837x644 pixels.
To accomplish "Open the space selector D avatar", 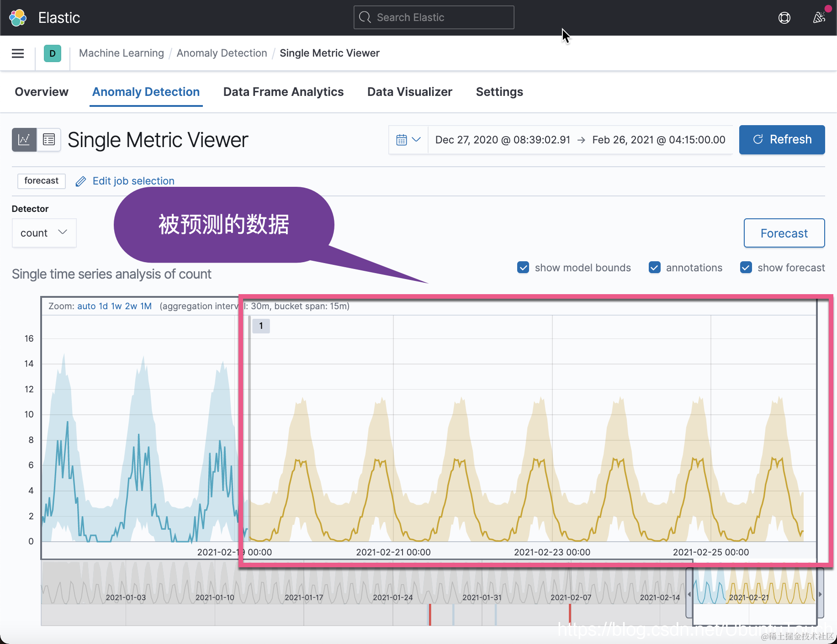I will [53, 53].
